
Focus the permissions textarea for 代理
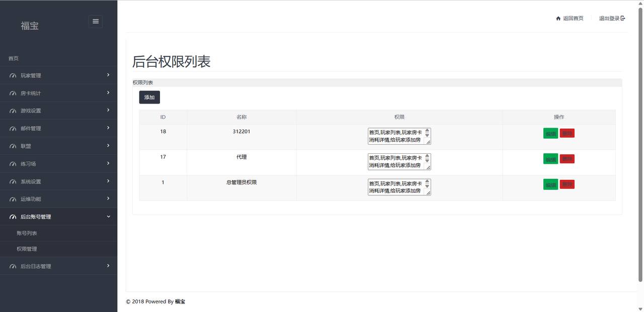(x=399, y=162)
